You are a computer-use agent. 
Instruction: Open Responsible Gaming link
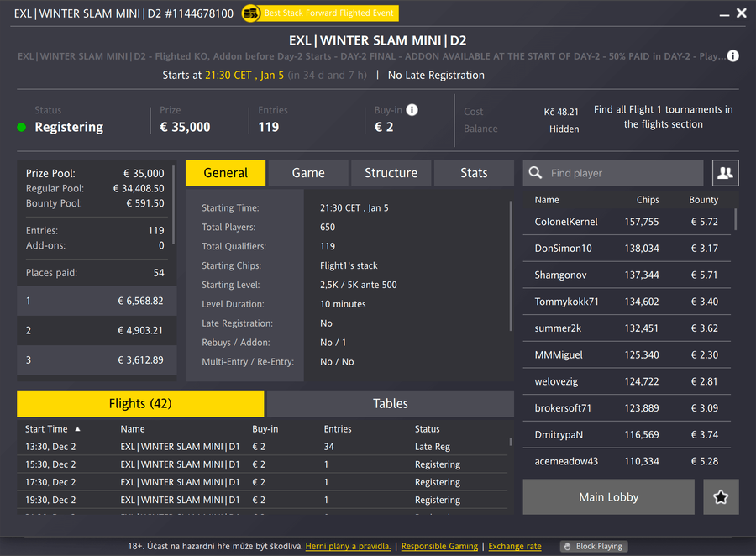439,547
